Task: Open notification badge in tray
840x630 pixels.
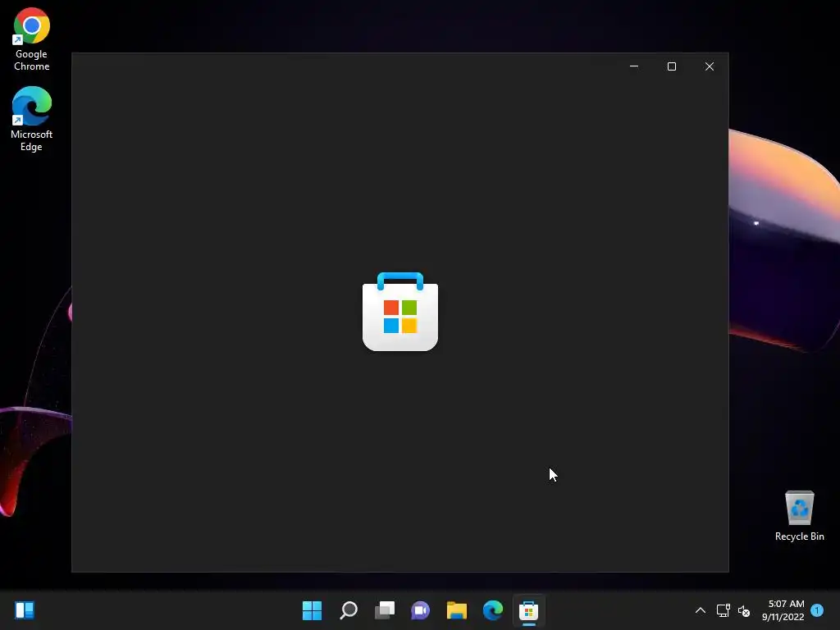Action: coord(817,610)
